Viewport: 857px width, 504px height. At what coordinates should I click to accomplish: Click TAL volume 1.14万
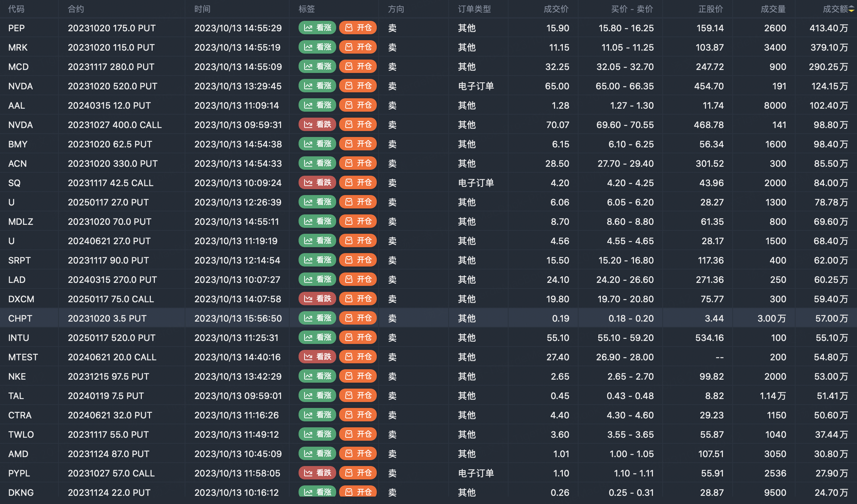773,396
